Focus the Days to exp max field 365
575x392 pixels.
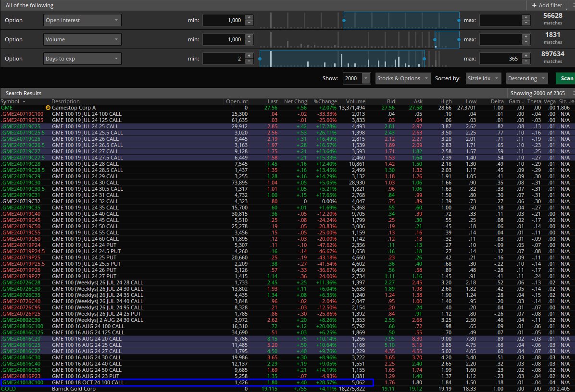[500, 59]
